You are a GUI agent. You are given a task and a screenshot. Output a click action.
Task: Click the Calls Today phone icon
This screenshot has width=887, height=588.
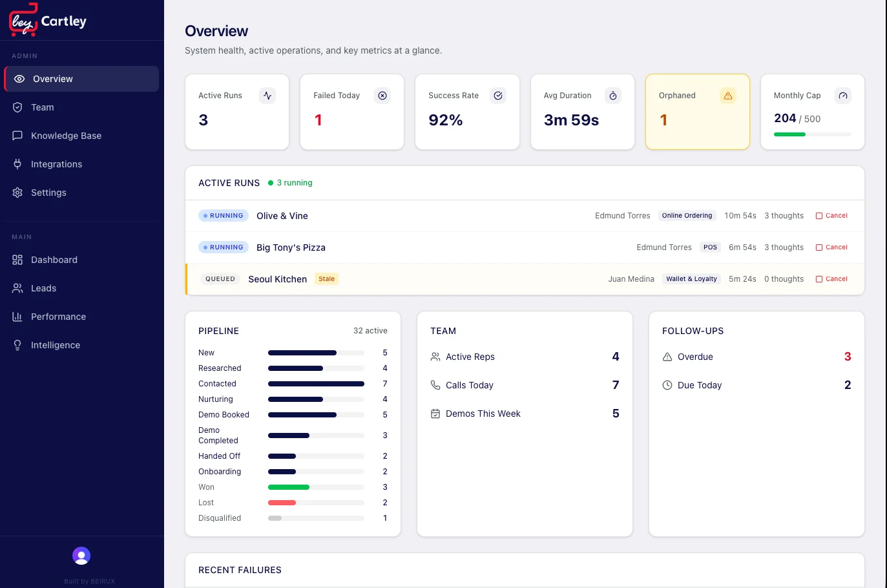pos(435,385)
